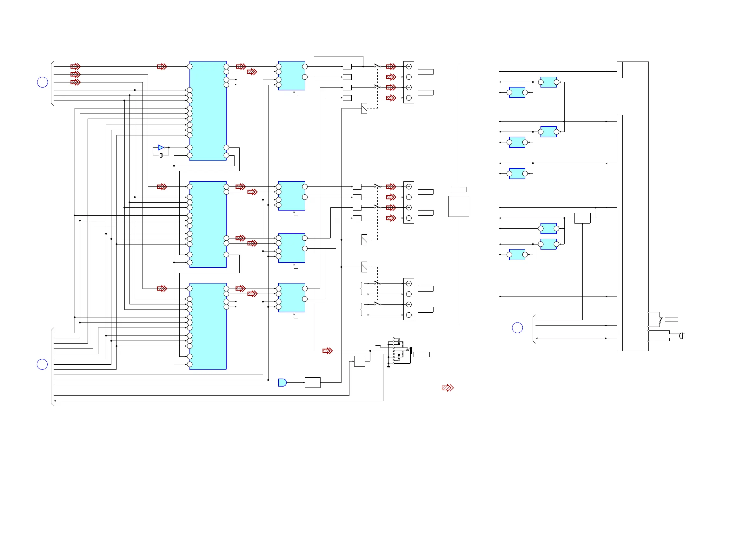Click the crystal oscillator symbol

[x=161, y=155]
